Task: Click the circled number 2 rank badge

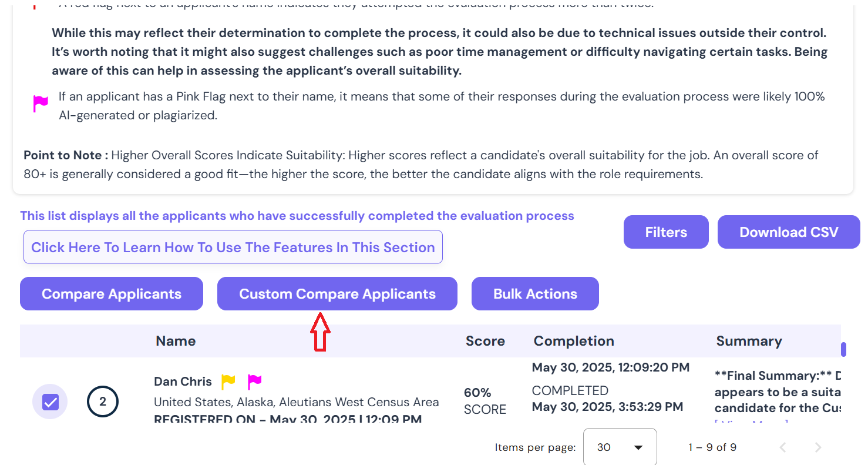Action: pos(103,402)
